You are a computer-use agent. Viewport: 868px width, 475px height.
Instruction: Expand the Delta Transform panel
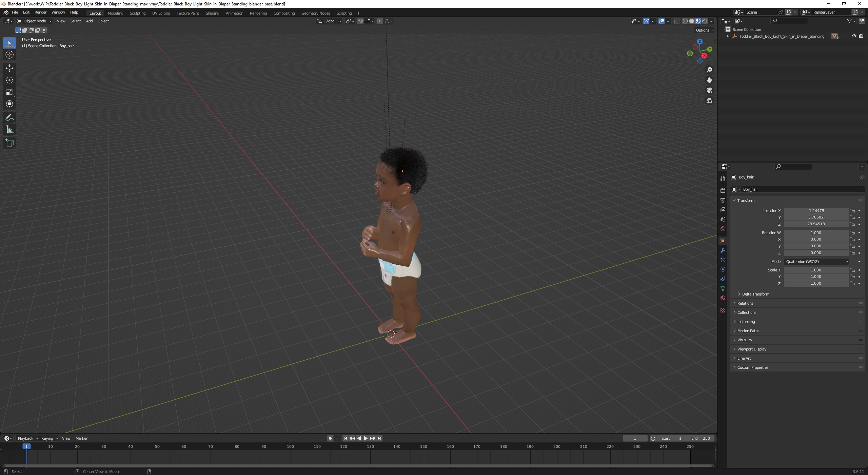tap(755, 294)
